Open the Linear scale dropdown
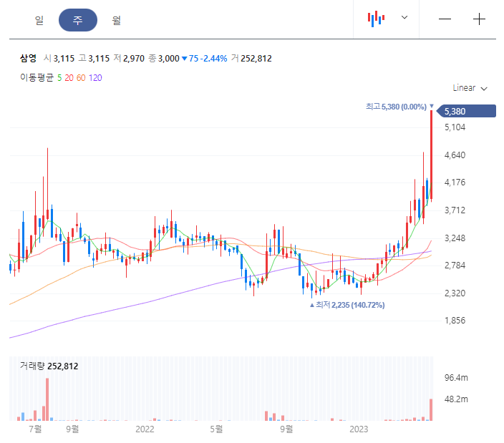This screenshot has width=504, height=443. [470, 88]
